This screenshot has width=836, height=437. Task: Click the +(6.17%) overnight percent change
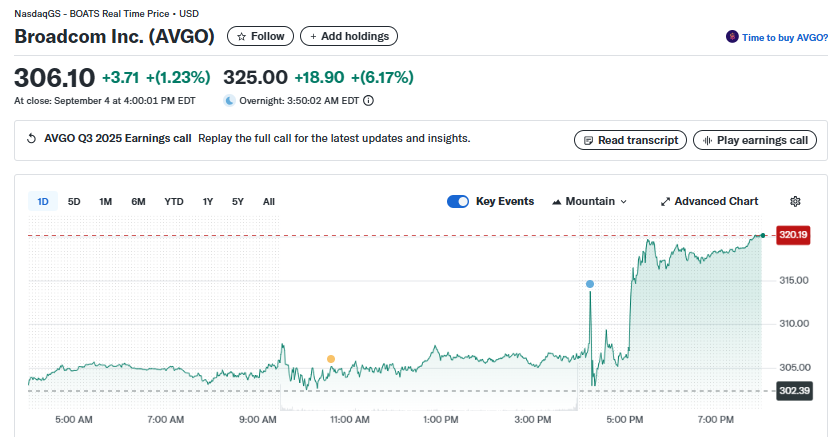382,77
